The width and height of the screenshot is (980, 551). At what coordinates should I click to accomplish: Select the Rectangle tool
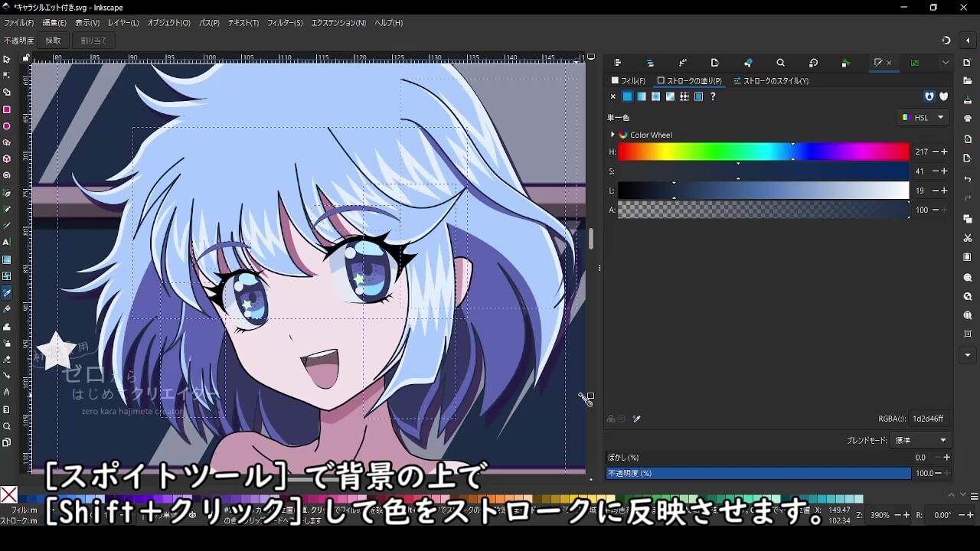(7, 109)
